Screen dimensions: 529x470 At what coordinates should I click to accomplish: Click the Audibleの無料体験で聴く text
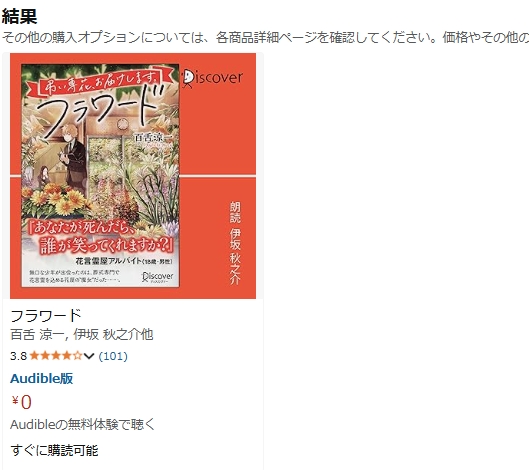82,424
